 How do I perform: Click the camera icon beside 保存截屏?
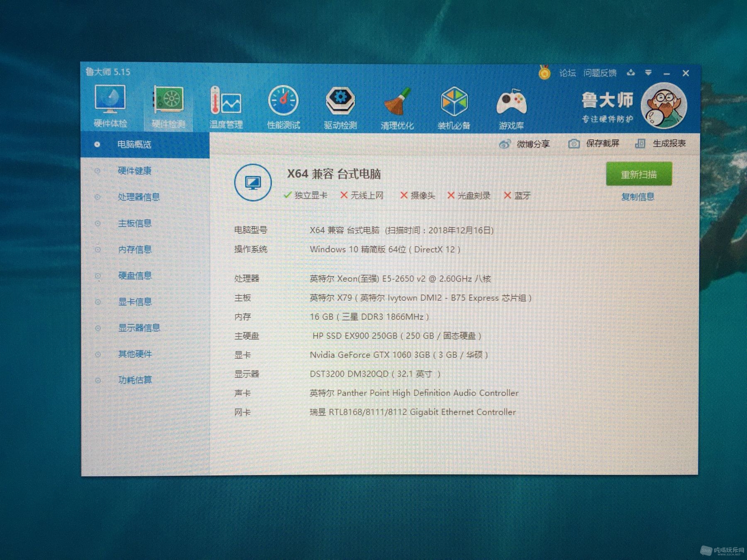(574, 144)
